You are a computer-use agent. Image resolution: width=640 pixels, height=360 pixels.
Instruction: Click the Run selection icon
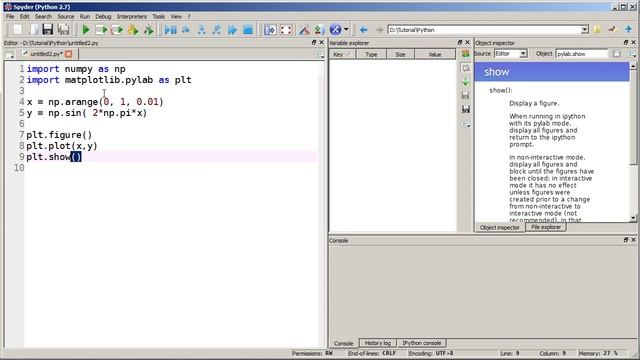(133, 29)
